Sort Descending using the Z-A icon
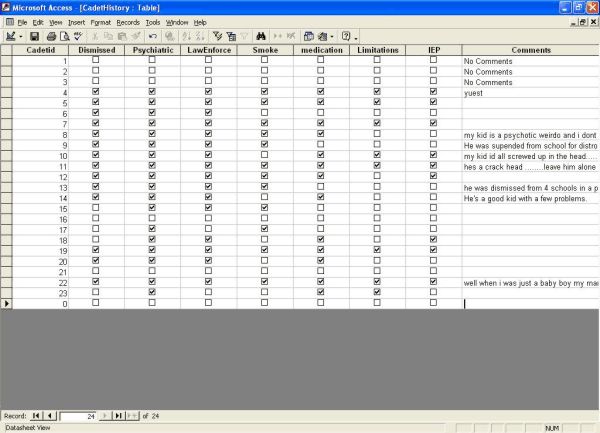The width and height of the screenshot is (600, 433). click(200, 36)
